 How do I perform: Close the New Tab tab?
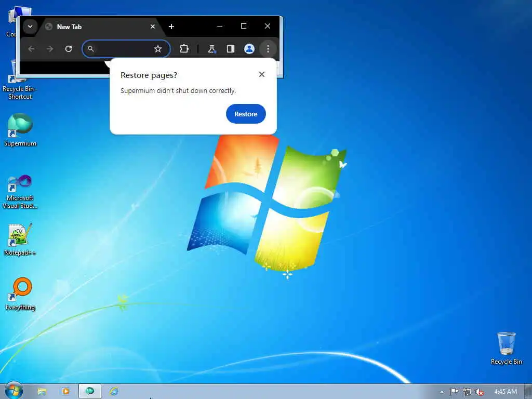[153, 26]
